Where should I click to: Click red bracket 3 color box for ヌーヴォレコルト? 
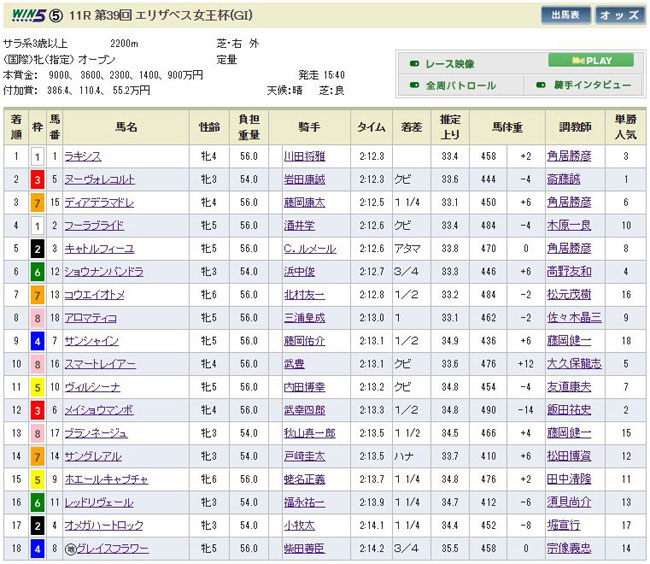click(x=36, y=180)
